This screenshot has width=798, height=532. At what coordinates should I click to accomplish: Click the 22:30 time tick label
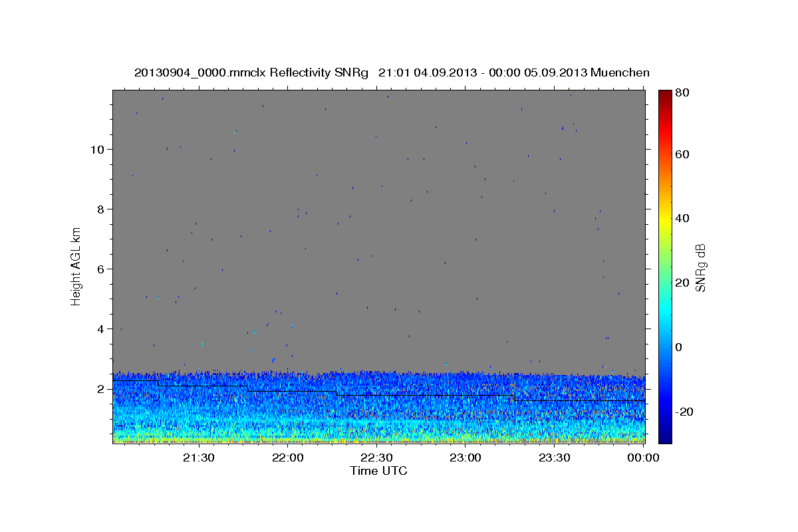click(x=376, y=458)
